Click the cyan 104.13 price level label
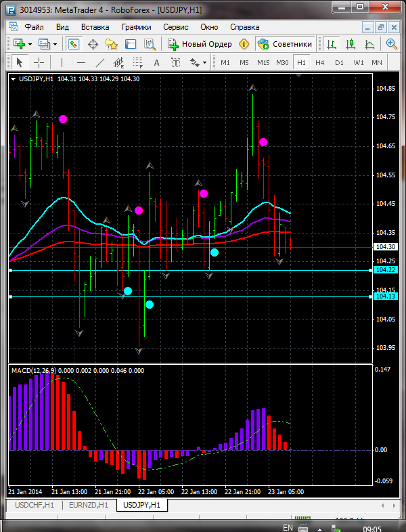 (x=386, y=296)
